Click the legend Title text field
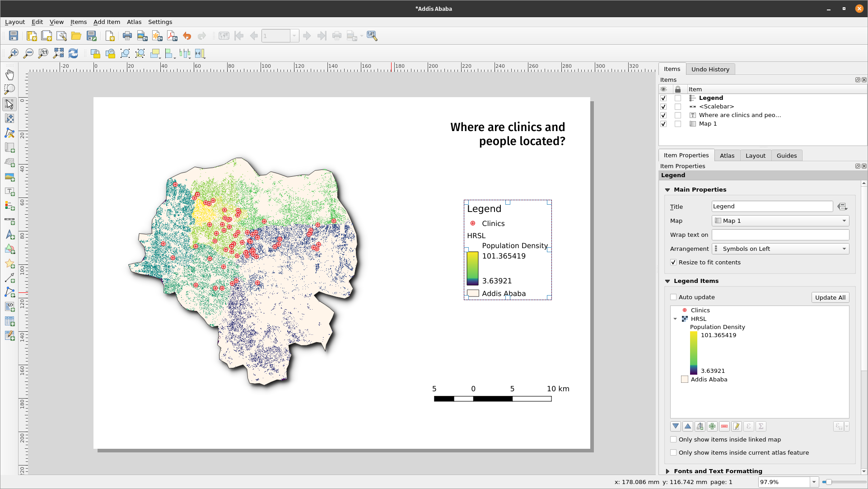The image size is (868, 489). 772,207
